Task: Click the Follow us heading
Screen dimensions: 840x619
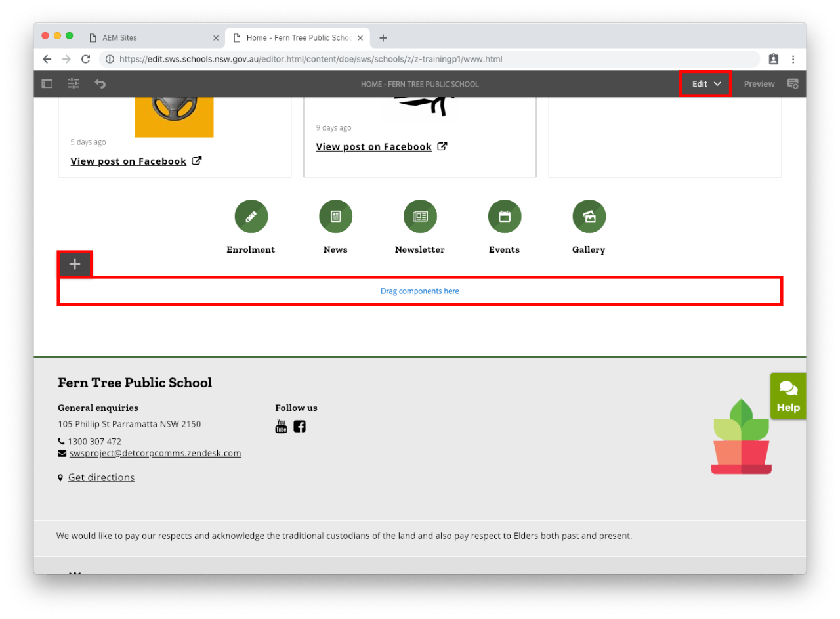Action: [x=296, y=408]
